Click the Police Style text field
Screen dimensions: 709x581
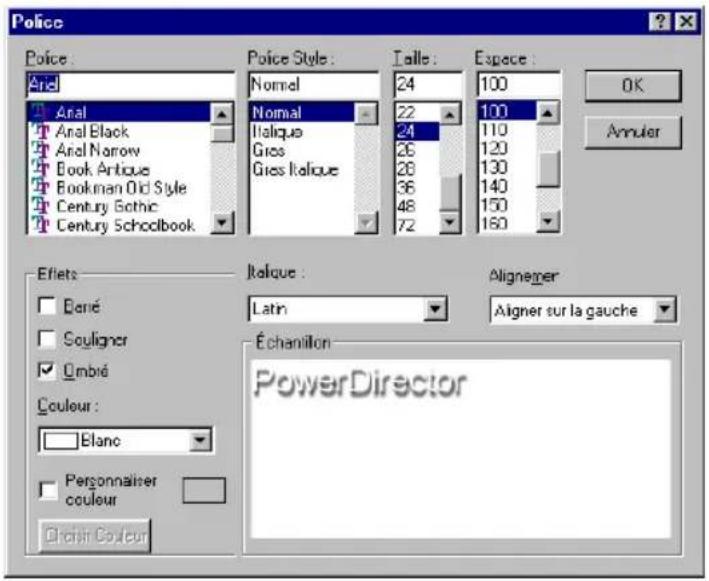[x=314, y=85]
